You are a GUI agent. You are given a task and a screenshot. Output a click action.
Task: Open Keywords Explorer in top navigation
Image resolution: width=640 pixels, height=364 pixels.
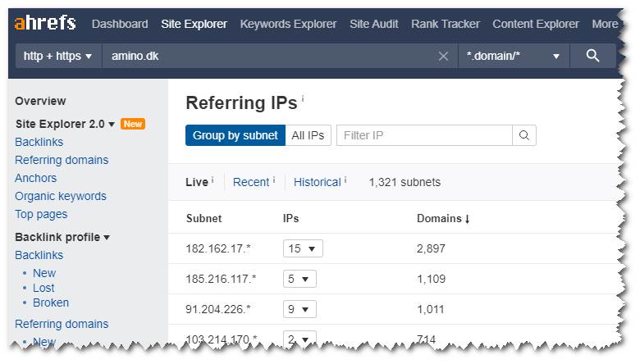click(x=288, y=24)
